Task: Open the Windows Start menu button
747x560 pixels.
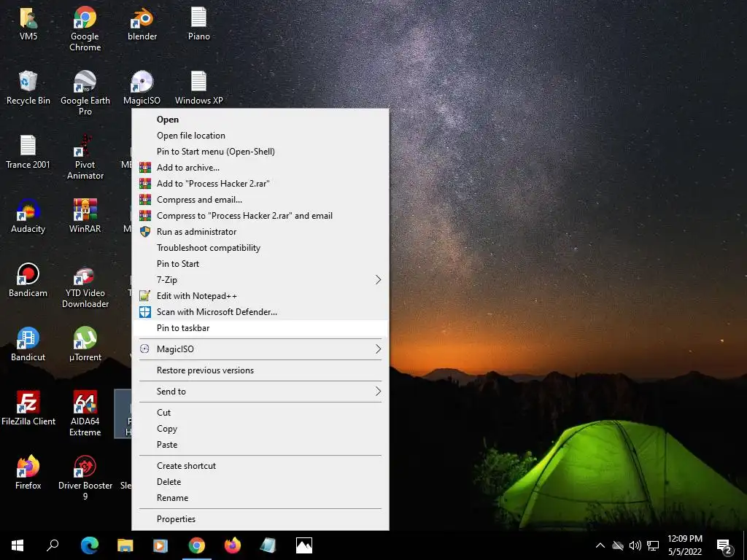Action: coord(18,545)
